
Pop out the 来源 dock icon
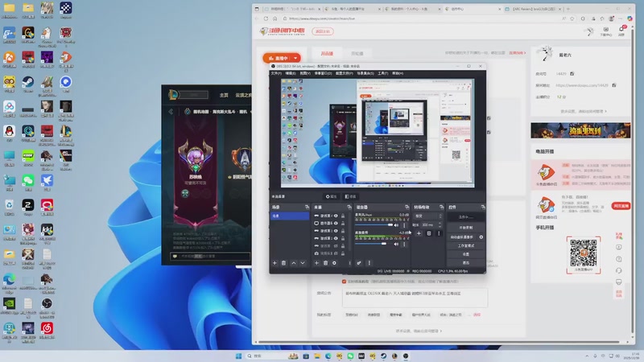coord(349,208)
